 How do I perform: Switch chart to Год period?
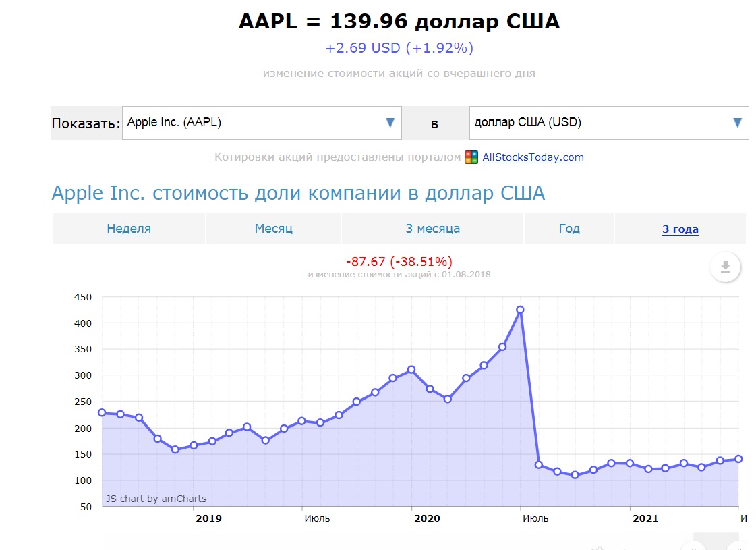point(569,229)
